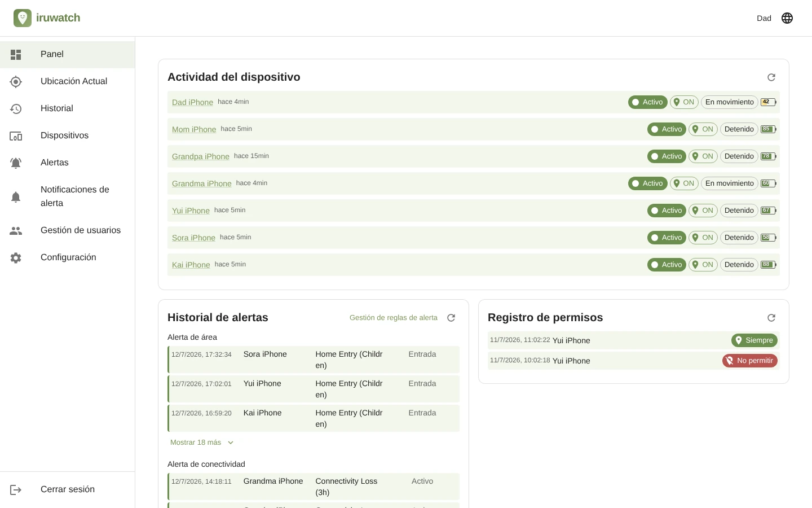Click Sora iPhone battery indicator icon
Viewport: 812px width, 508px height.
coord(769,238)
